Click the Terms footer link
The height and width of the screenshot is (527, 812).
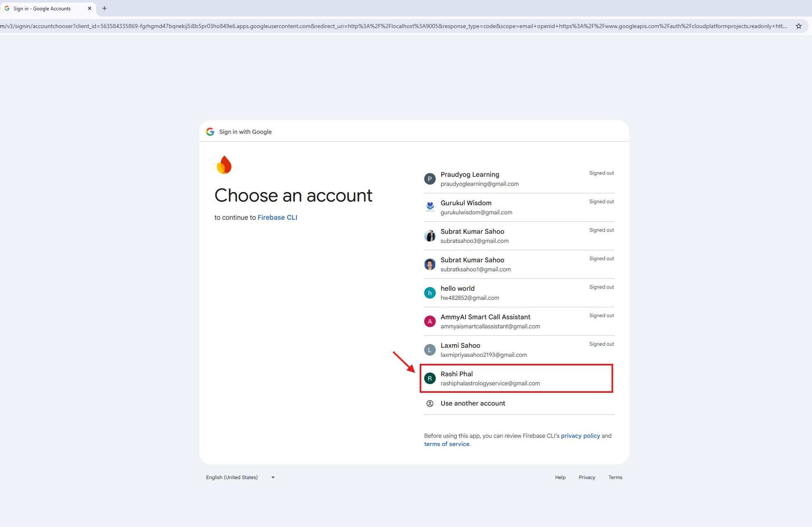tap(615, 477)
